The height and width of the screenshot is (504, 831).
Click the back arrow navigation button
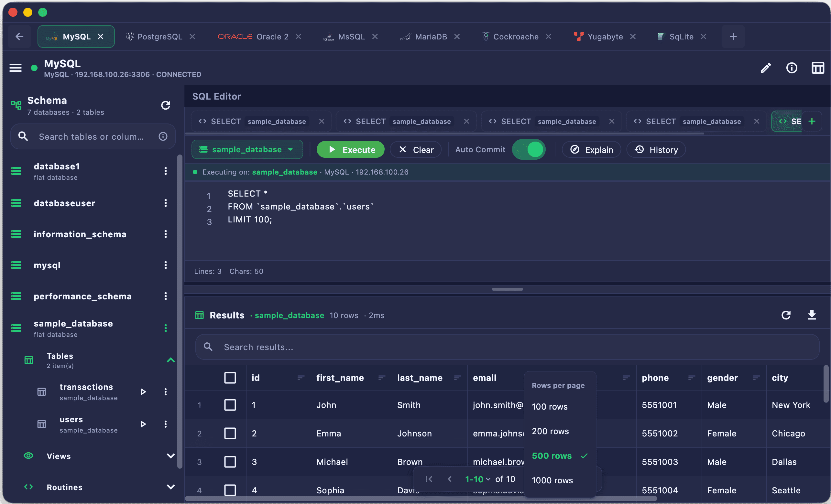click(19, 37)
